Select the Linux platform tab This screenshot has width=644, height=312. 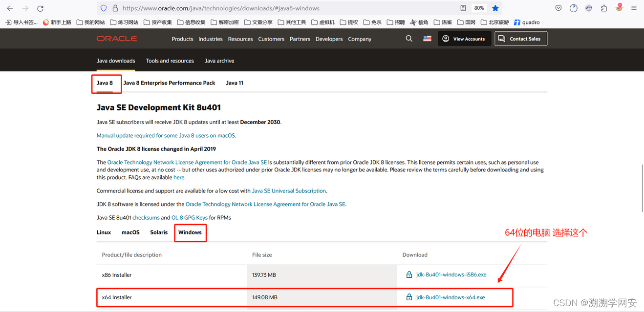pos(104,232)
